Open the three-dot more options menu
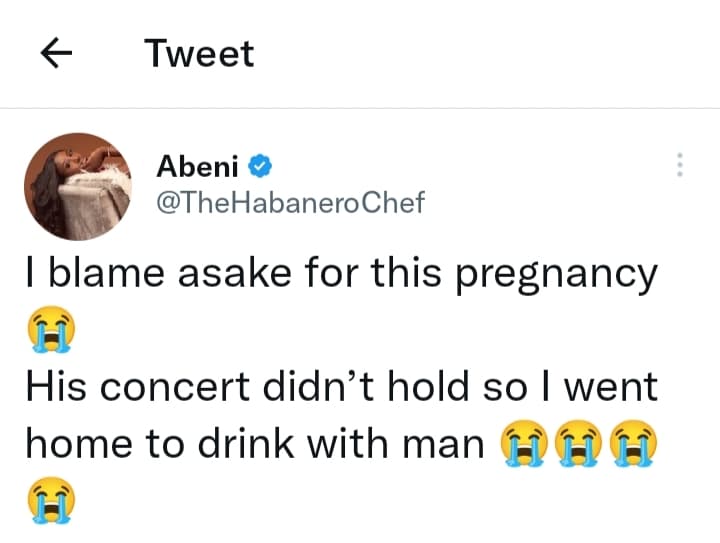 click(x=679, y=165)
